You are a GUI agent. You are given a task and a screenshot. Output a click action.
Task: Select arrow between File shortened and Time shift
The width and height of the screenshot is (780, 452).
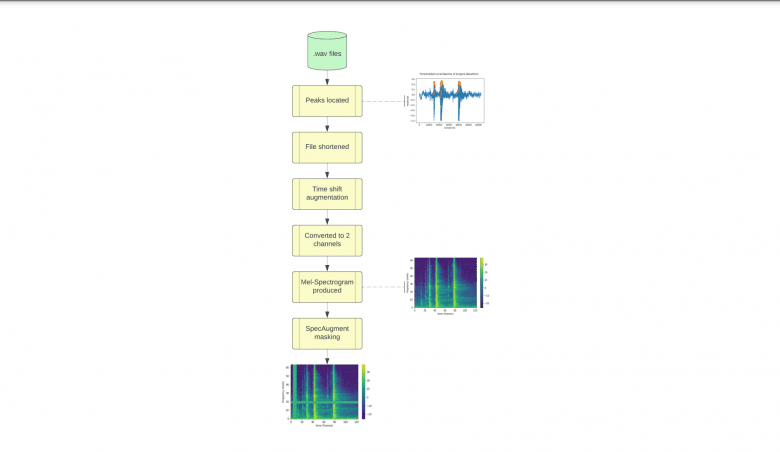(x=327, y=170)
